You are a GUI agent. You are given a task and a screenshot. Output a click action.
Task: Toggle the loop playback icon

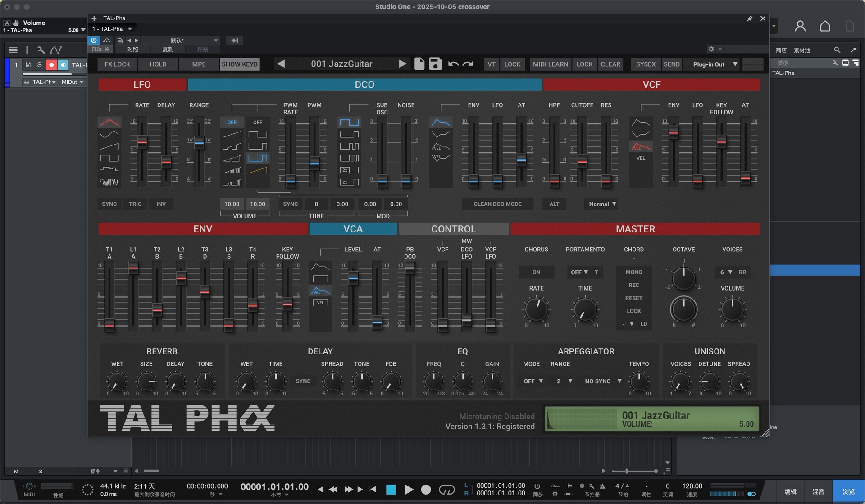(x=446, y=490)
